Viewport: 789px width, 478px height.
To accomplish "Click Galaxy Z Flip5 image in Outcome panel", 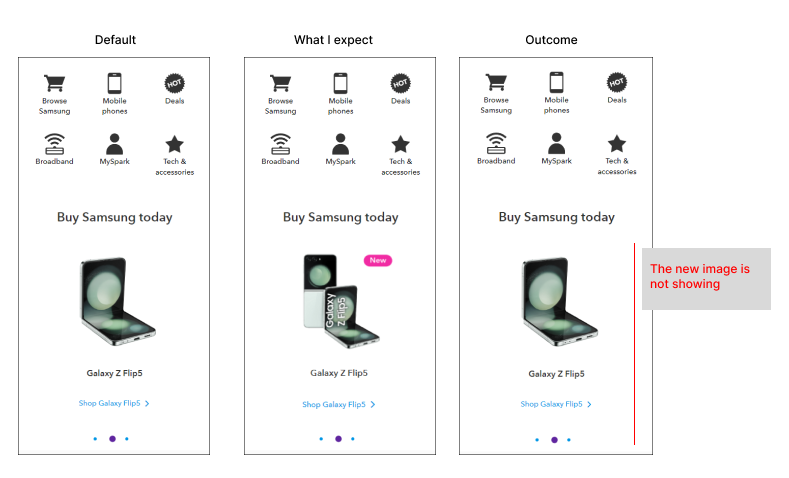I will click(553, 301).
